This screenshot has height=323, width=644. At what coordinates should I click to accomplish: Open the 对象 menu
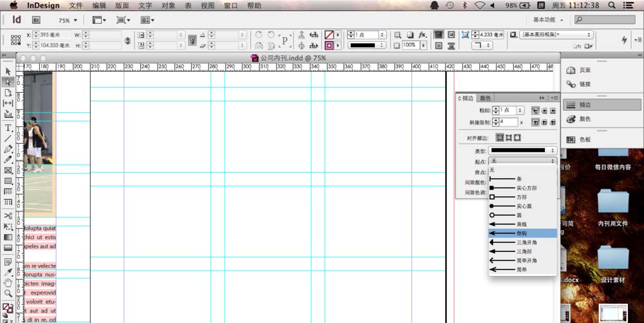pos(168,5)
